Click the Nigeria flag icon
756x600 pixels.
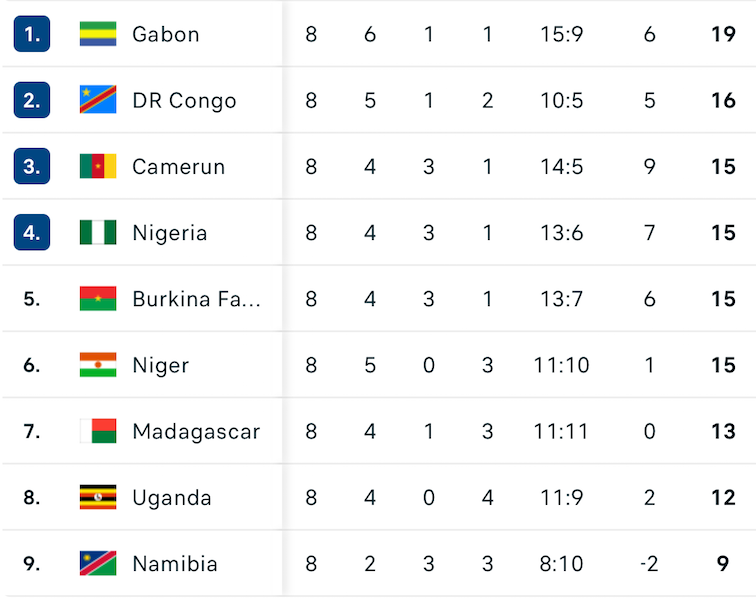coord(98,233)
